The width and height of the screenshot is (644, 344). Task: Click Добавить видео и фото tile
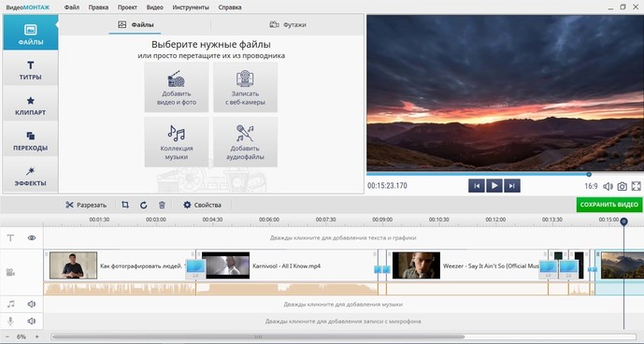(x=177, y=87)
